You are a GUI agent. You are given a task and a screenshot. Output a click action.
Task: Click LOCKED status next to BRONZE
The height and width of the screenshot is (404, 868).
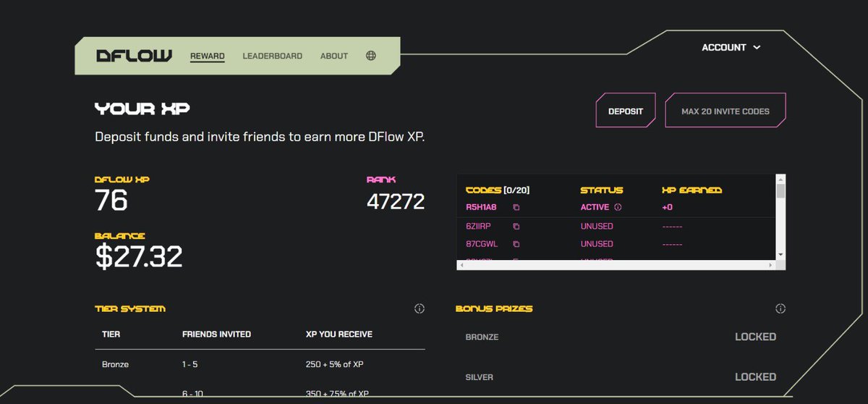coord(755,337)
